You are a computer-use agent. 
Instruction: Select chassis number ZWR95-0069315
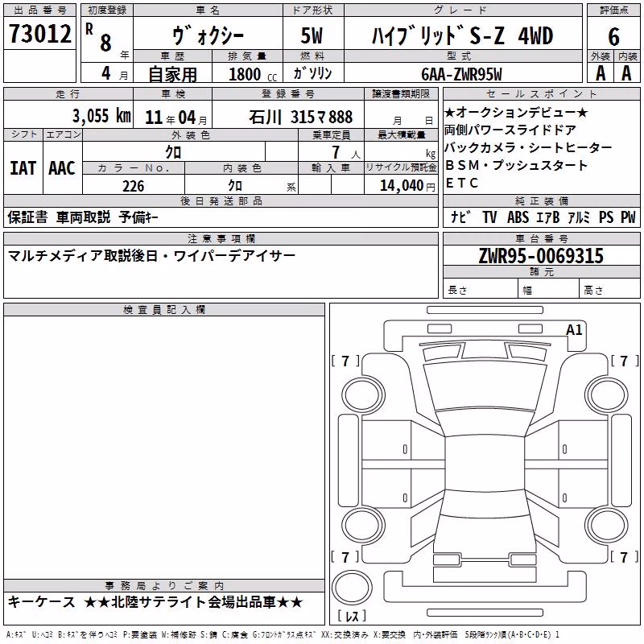point(541,256)
